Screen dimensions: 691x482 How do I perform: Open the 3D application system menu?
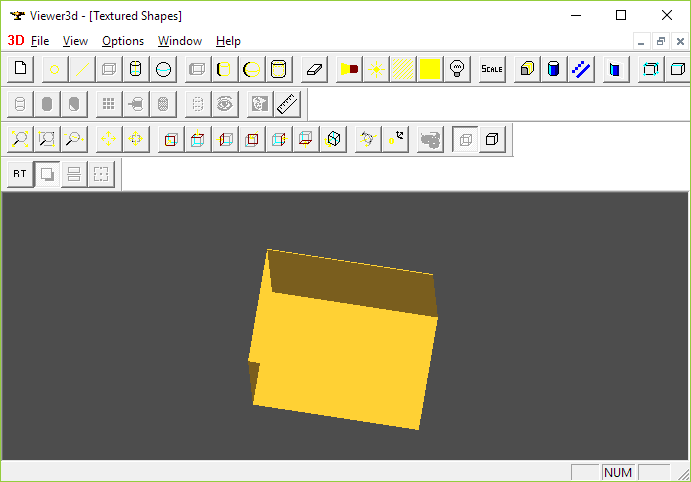coord(15,41)
